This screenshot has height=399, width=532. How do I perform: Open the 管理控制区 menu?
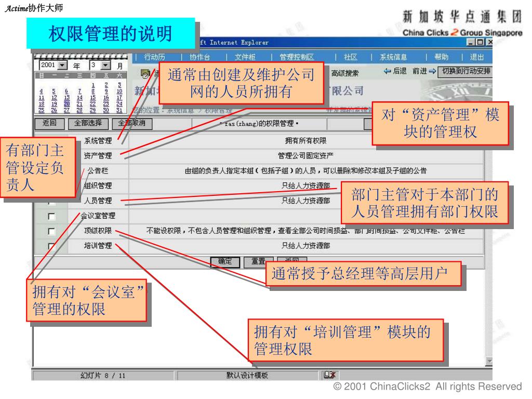(x=297, y=57)
